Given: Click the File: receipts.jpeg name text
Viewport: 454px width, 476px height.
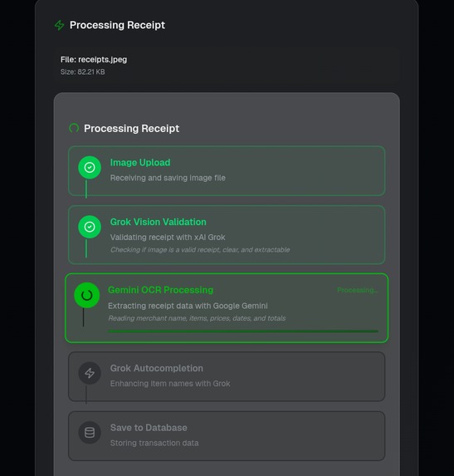Looking at the screenshot, I should click(94, 60).
